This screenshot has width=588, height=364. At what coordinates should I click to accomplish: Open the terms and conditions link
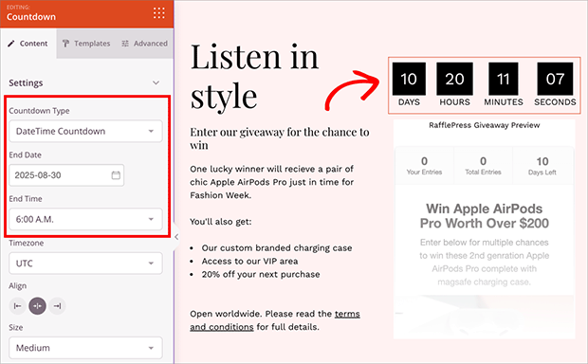pos(275,320)
